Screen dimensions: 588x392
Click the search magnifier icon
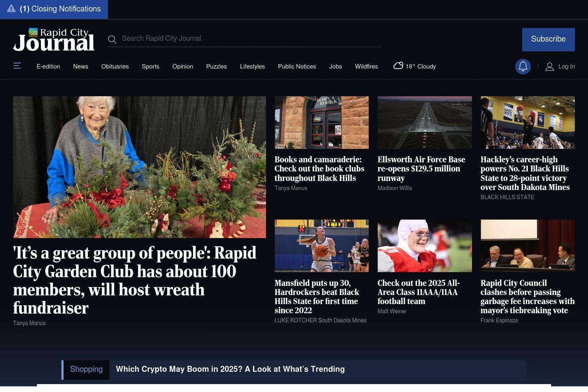[x=112, y=39]
